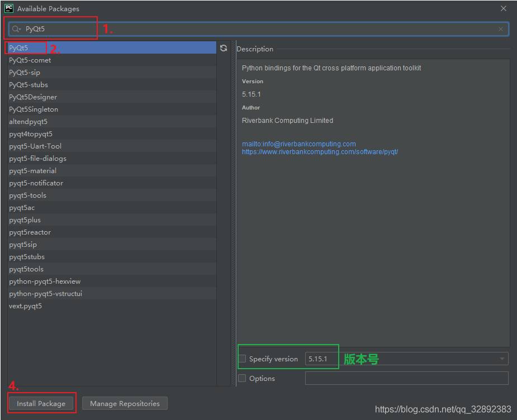
Task: Click the Options text input field
Action: point(406,378)
